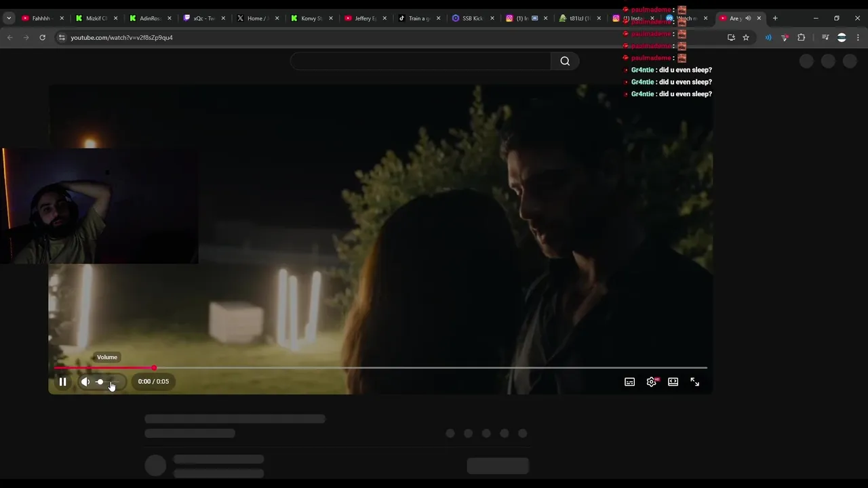Screen dimensions: 868x488
Task: Open the Jeffery YouTube tab
Action: [364, 18]
